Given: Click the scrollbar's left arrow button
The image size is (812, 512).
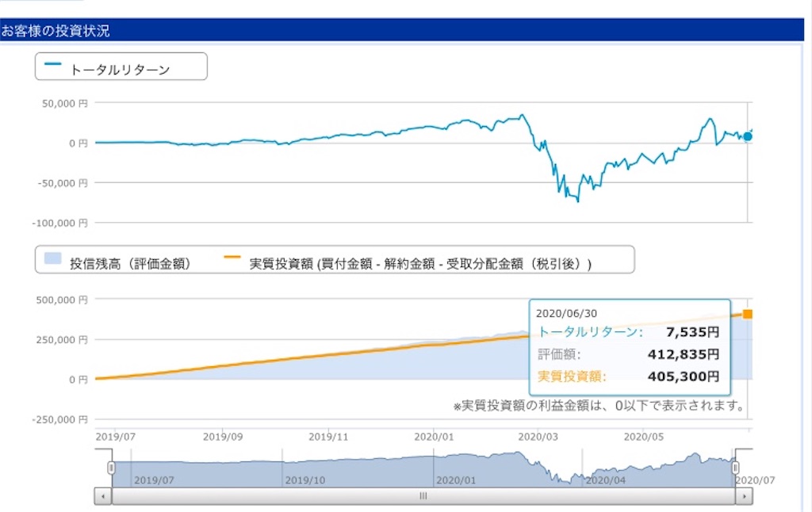Looking at the screenshot, I should tap(103, 496).
